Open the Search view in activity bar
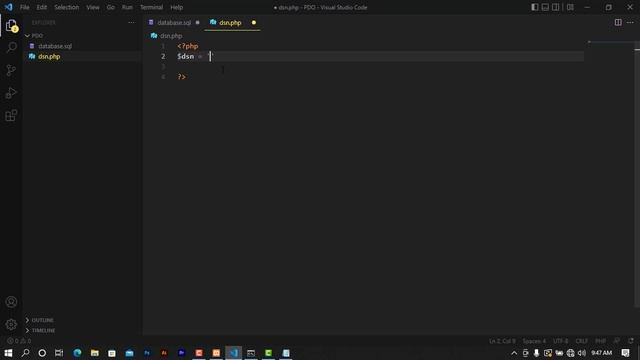This screenshot has height=360, width=640. 11,47
